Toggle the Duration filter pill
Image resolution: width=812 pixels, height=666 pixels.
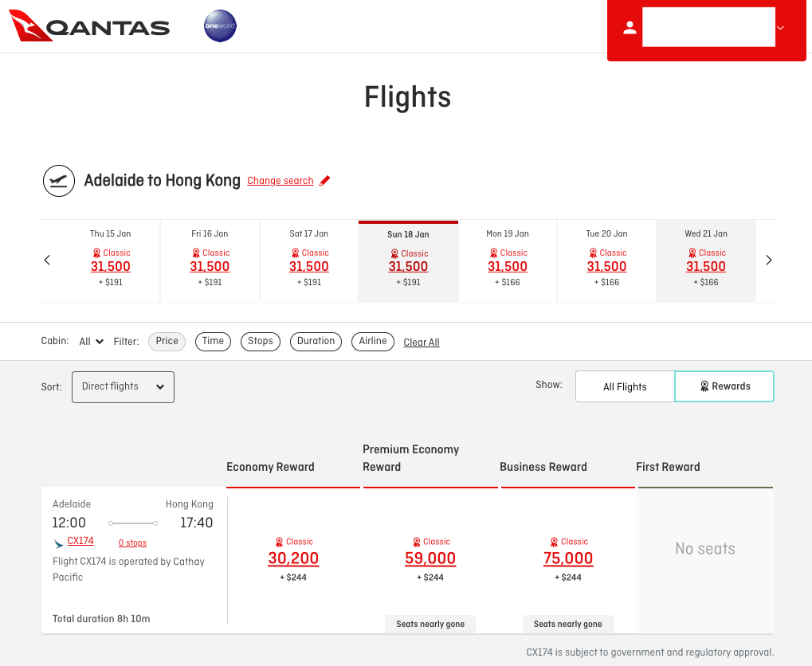coord(316,341)
